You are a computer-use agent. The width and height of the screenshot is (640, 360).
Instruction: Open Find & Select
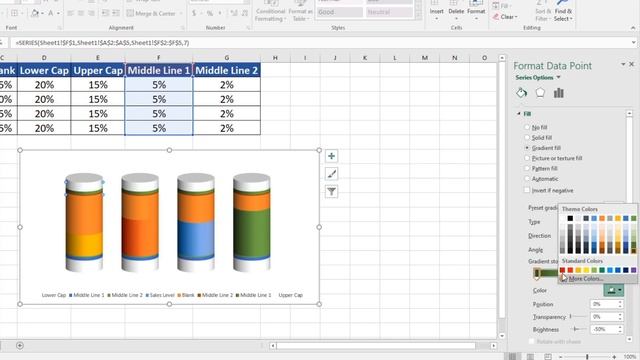click(x=563, y=11)
